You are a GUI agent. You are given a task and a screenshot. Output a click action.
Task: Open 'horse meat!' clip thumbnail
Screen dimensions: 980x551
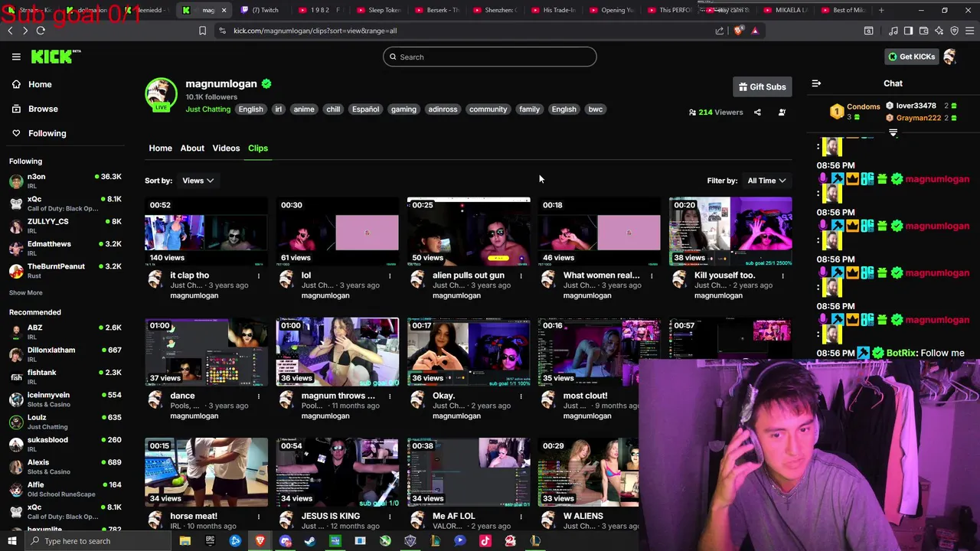click(206, 471)
